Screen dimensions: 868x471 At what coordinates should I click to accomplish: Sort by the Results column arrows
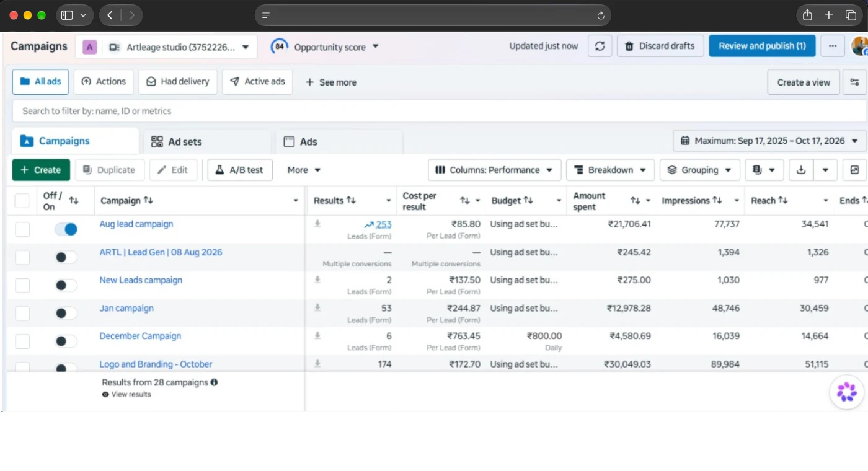coord(351,200)
